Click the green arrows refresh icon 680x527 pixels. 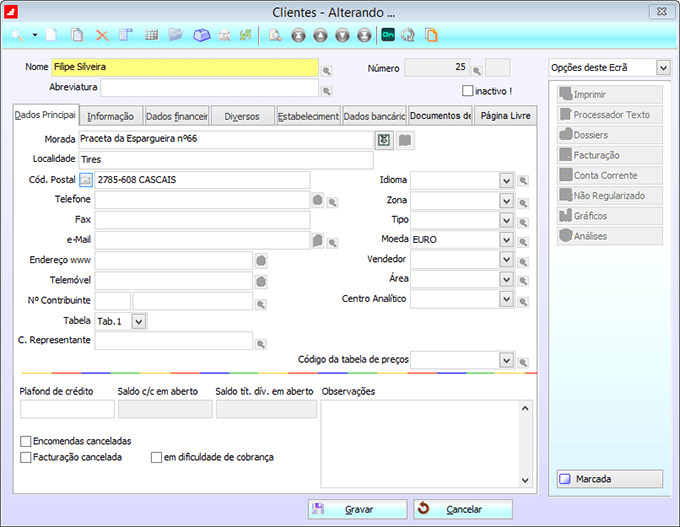[x=245, y=35]
